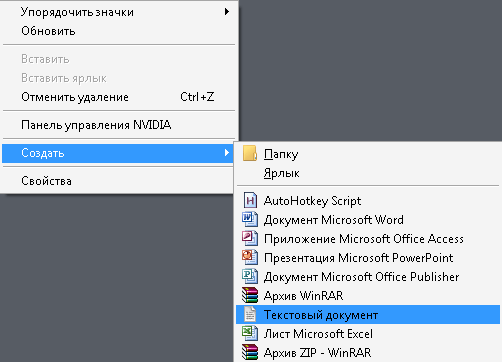Create Архив ZIP - WinRAR
The image size is (502, 362).
tap(368, 353)
